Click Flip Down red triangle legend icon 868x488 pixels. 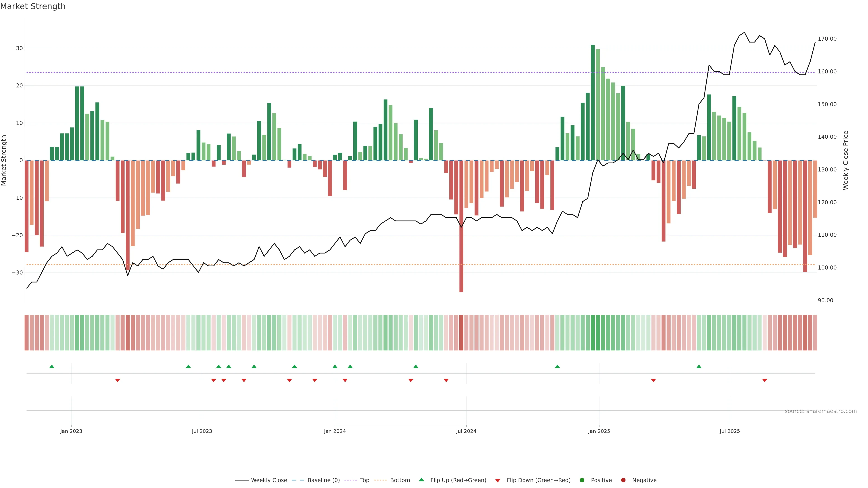click(498, 481)
